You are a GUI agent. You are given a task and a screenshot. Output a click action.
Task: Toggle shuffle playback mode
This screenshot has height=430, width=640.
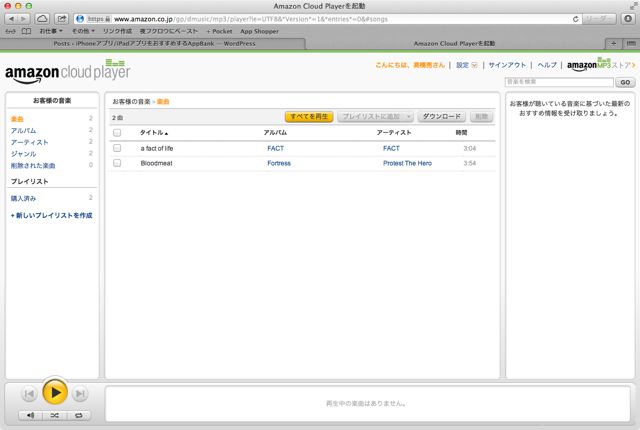point(54,415)
